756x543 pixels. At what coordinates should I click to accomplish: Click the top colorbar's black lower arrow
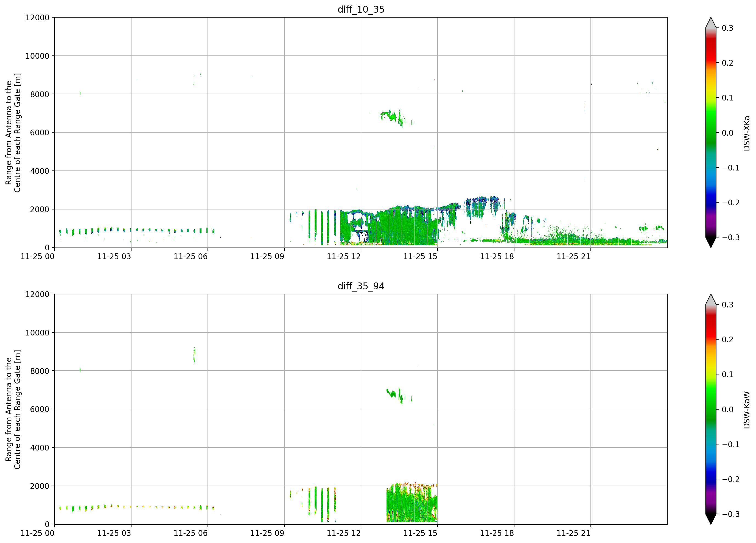711,242
